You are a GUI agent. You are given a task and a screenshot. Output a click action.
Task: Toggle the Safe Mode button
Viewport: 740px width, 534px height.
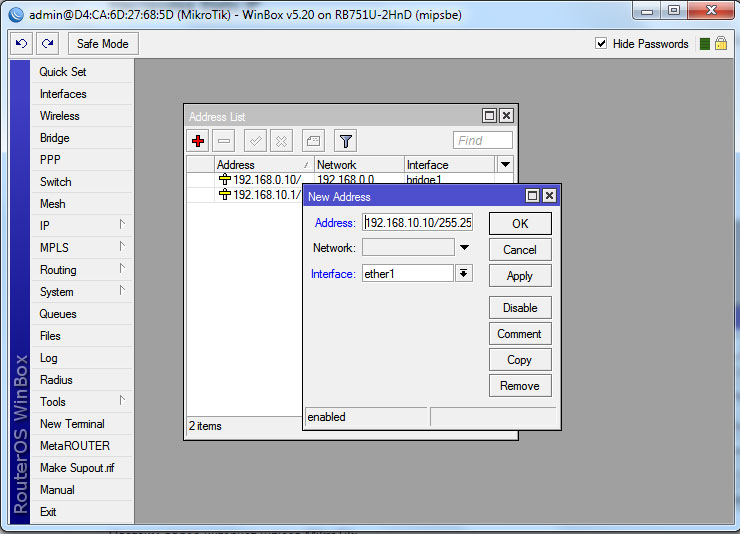[103, 44]
